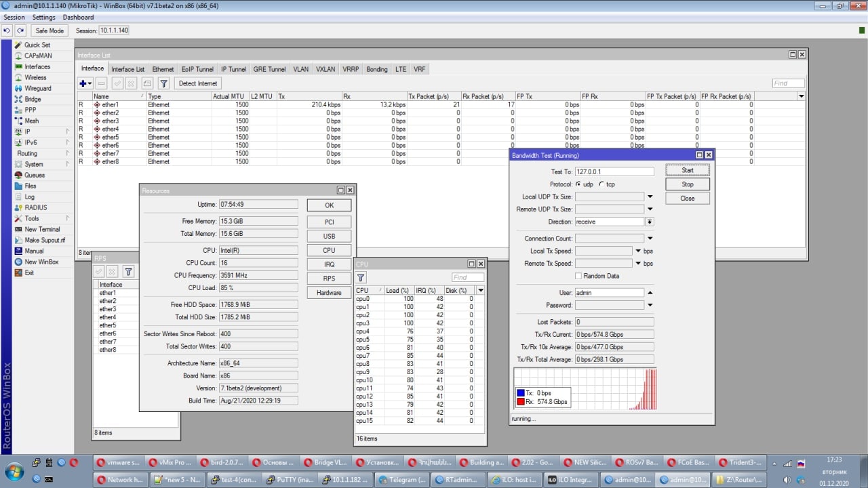The width and height of the screenshot is (868, 488).
Task: Open Telegram taskbar item
Action: (x=403, y=479)
